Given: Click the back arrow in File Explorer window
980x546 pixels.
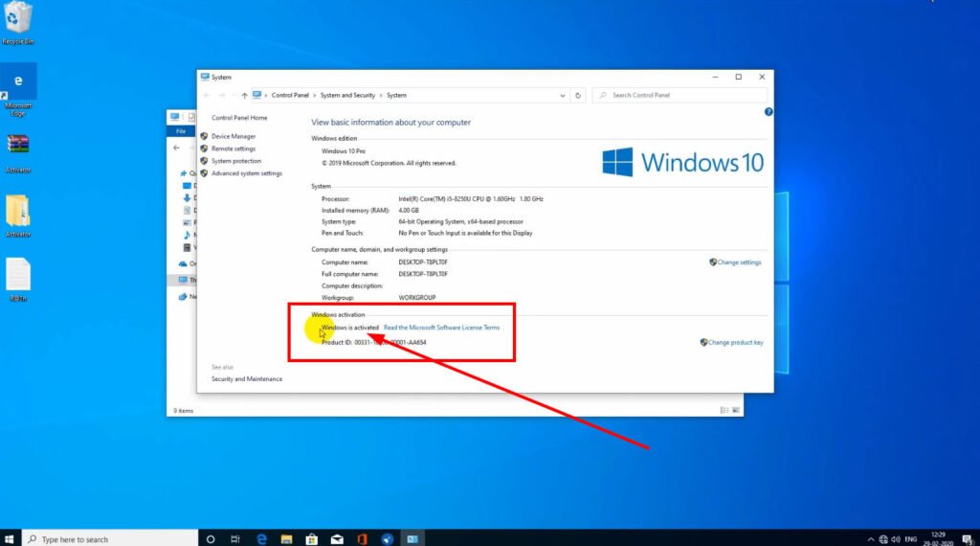Looking at the screenshot, I should (176, 148).
